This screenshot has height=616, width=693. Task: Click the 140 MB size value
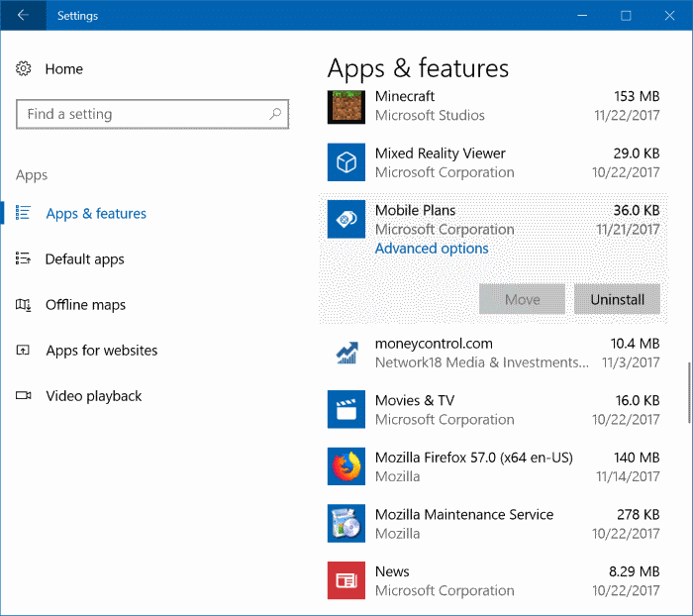click(x=637, y=458)
